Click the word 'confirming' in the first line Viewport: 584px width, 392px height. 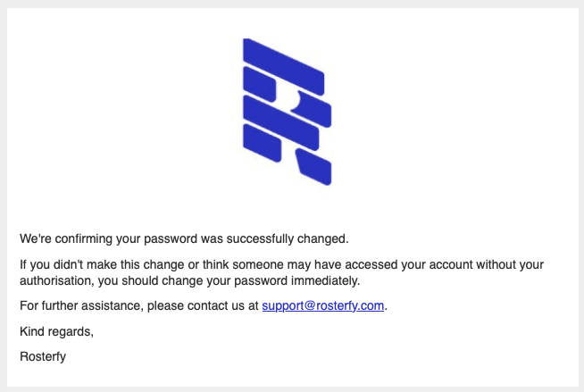pyautogui.click(x=83, y=238)
